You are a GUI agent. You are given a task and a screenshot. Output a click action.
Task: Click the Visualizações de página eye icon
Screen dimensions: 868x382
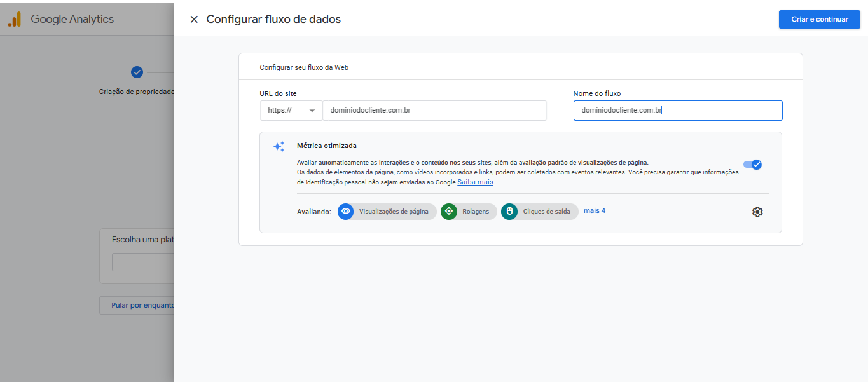[x=346, y=212]
